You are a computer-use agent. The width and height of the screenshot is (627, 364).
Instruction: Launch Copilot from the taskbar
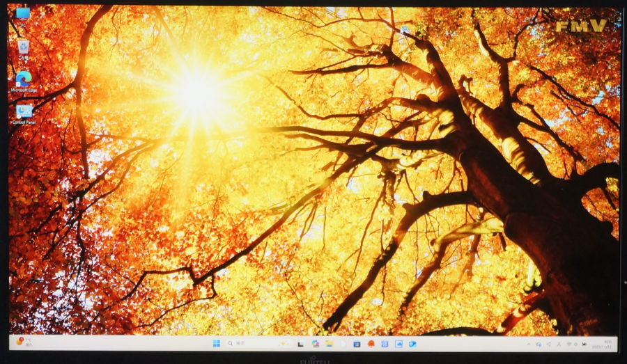pyautogui.click(x=315, y=344)
